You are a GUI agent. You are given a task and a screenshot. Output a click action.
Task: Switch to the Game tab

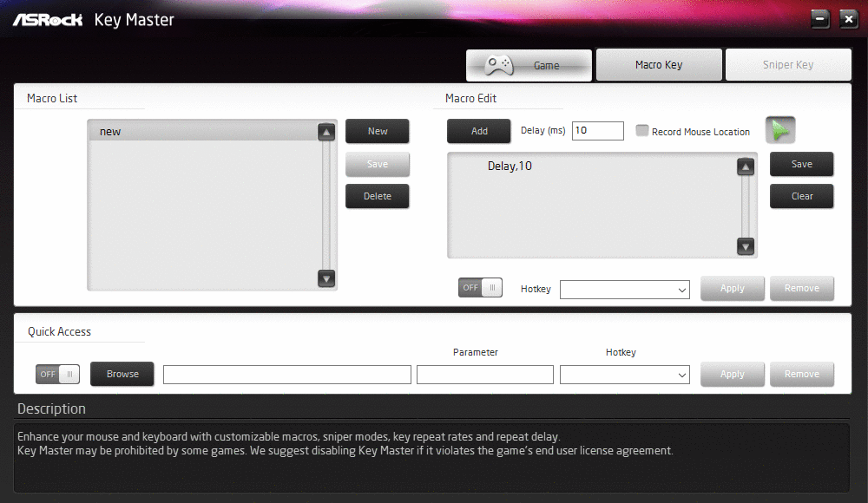(x=529, y=65)
